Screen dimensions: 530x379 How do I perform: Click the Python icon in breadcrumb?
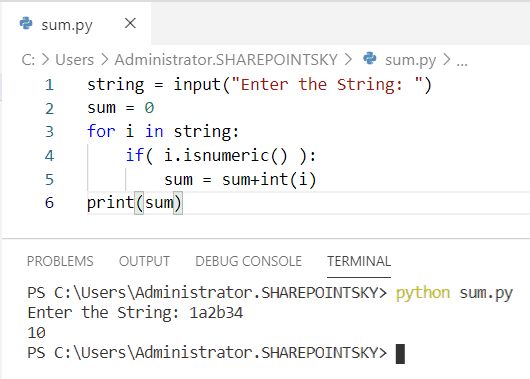(x=370, y=59)
